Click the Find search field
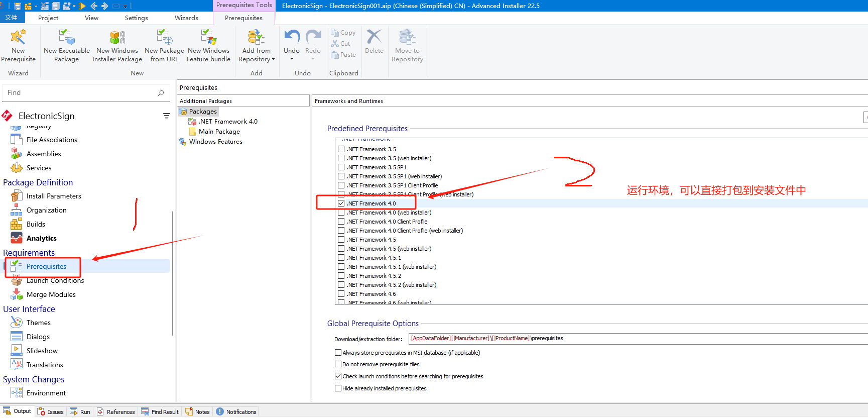The image size is (868, 418). pos(85,93)
